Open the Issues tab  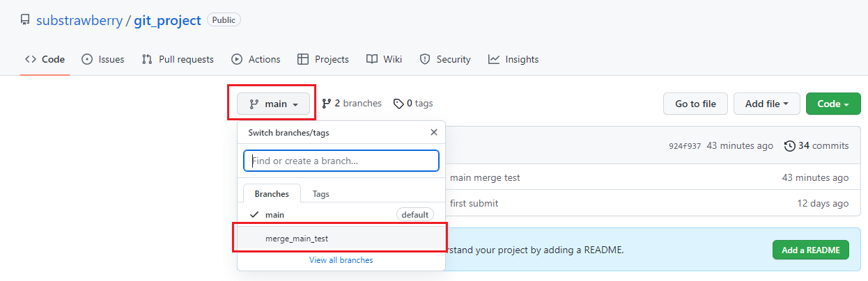pyautogui.click(x=103, y=59)
